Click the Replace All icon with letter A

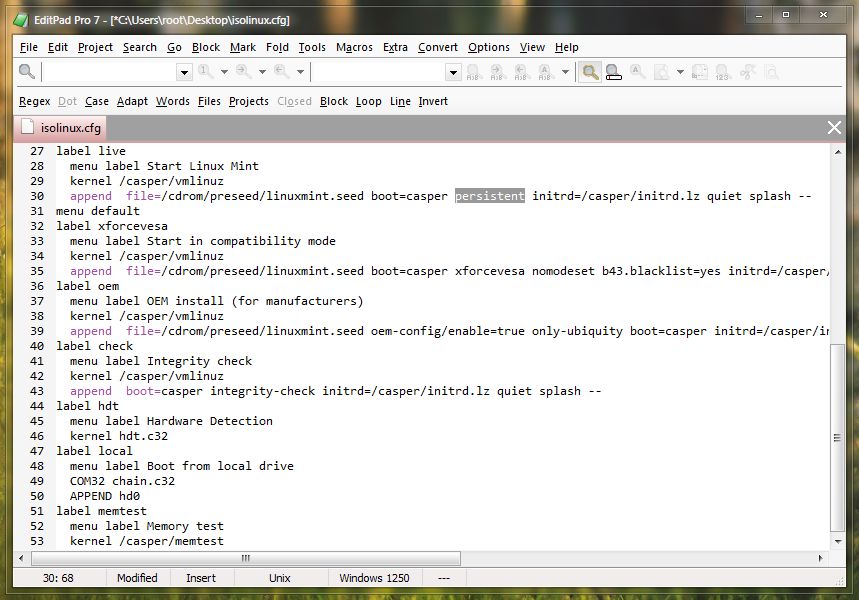(x=545, y=72)
